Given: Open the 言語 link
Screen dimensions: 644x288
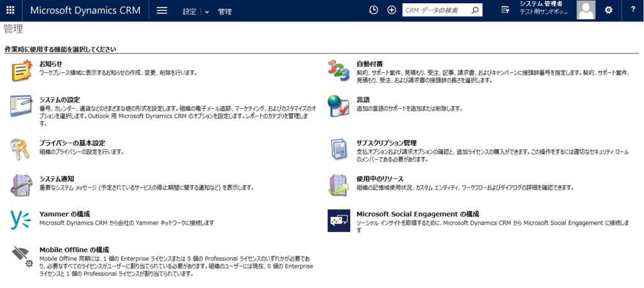Looking at the screenshot, I should 363,99.
